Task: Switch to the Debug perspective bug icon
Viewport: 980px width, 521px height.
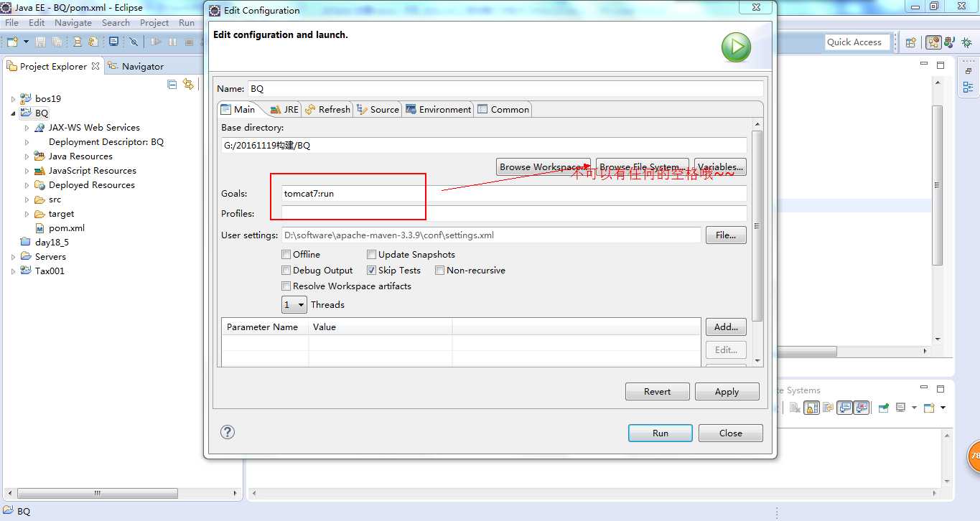Action: tap(966, 42)
